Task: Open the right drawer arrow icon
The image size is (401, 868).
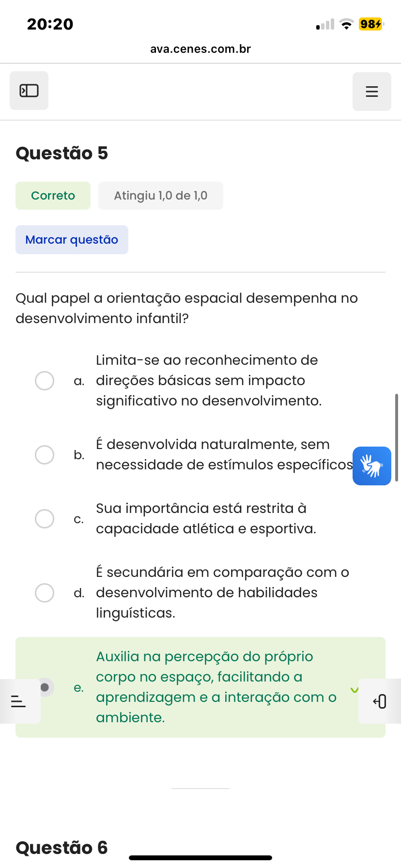Action: pos(380,701)
